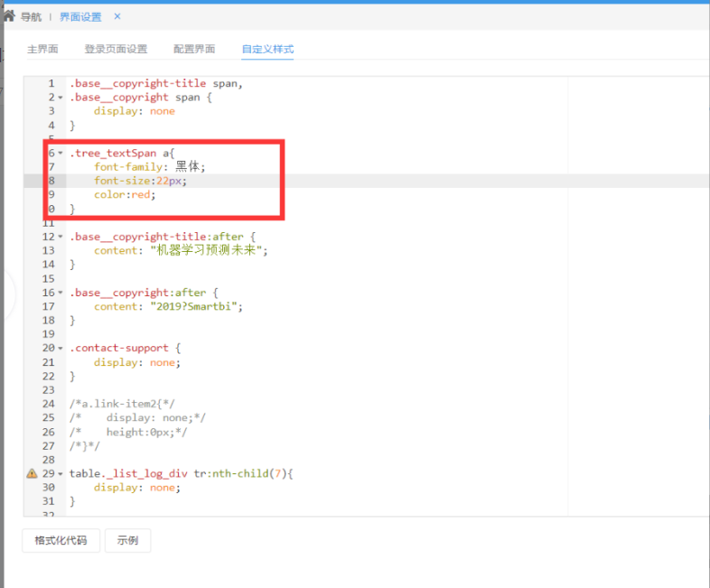Open the 导航 breadcrumb link
The image size is (710, 588).
pyautogui.click(x=32, y=17)
